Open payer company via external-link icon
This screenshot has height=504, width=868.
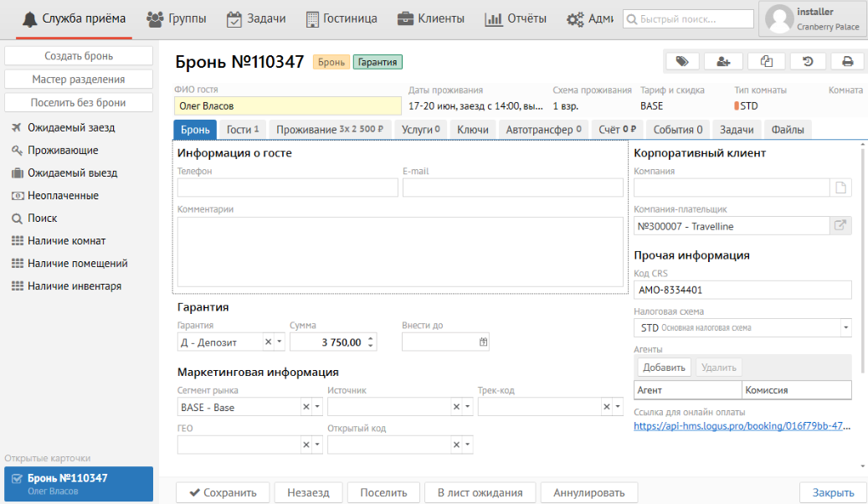[x=840, y=225]
